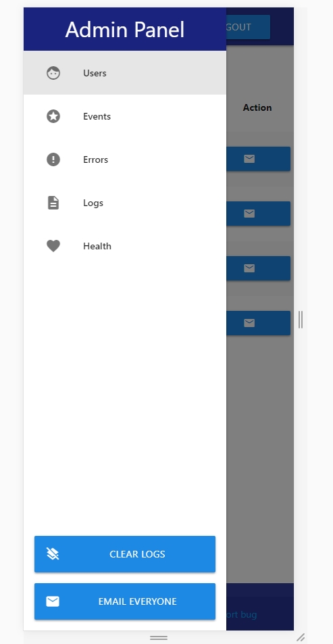Image resolution: width=333 pixels, height=644 pixels.
Task: Click the CLEAR LOGS button
Action: pos(125,554)
